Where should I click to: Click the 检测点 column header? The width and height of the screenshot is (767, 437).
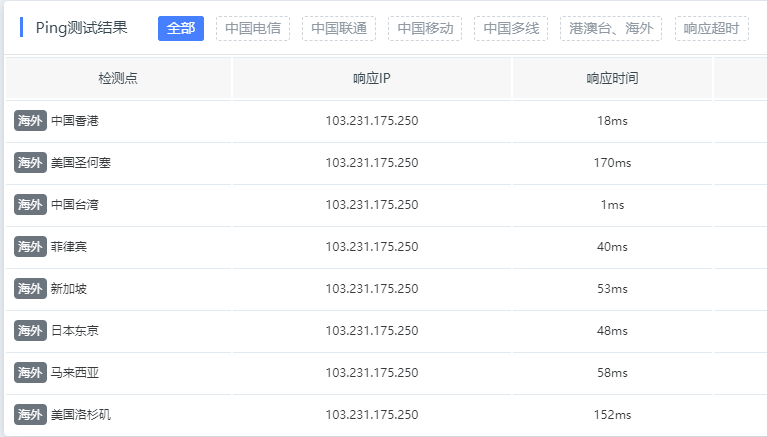(118, 78)
